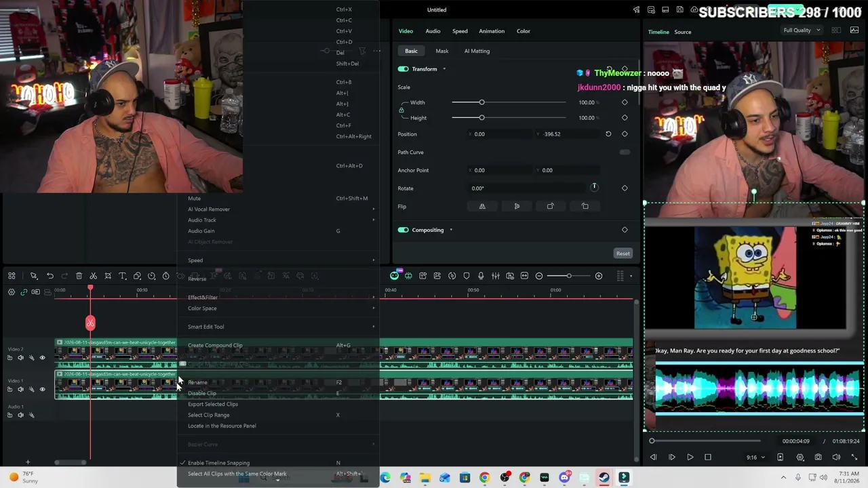Expand the Audio Track submenu
Image resolution: width=868 pixels, height=488 pixels.
(278, 220)
